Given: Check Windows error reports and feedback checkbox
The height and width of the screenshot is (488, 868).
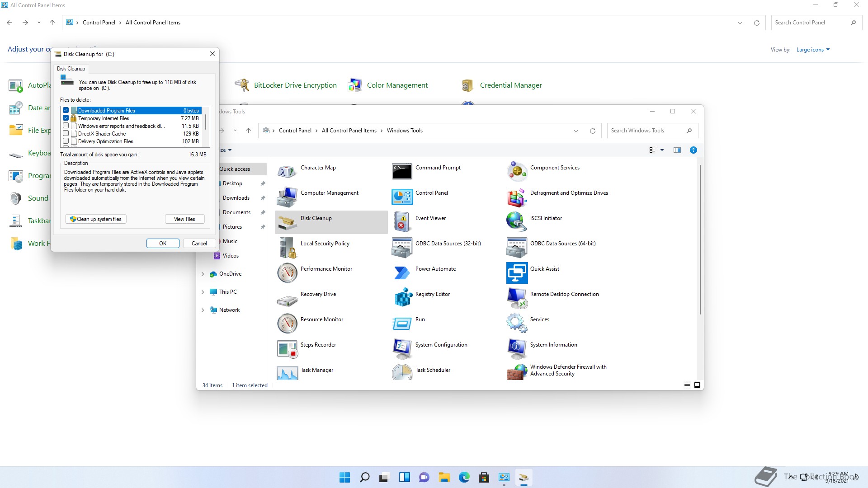Looking at the screenshot, I should pos(66,126).
